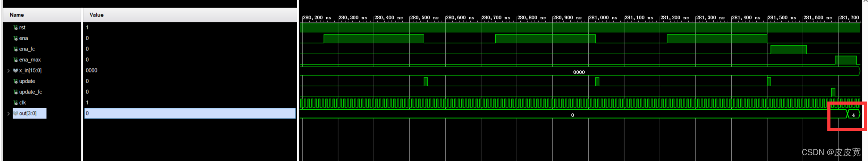The width and height of the screenshot is (868, 161).
Task: Select the rst signal name
Action: coord(22,28)
